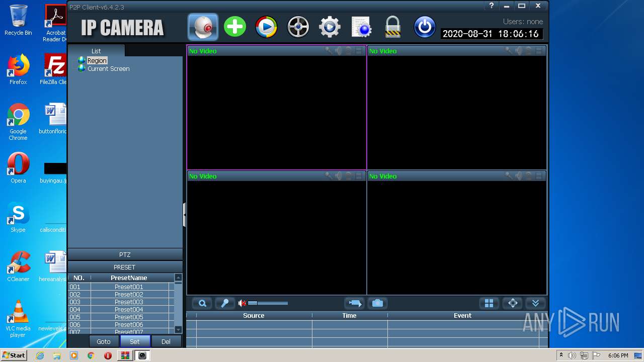
Task: Click the PresetName column header
Action: [129, 278]
